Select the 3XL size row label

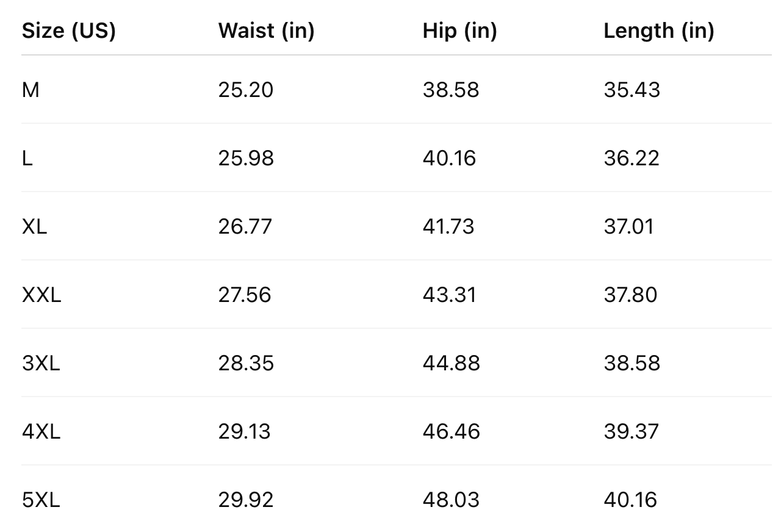click(41, 364)
